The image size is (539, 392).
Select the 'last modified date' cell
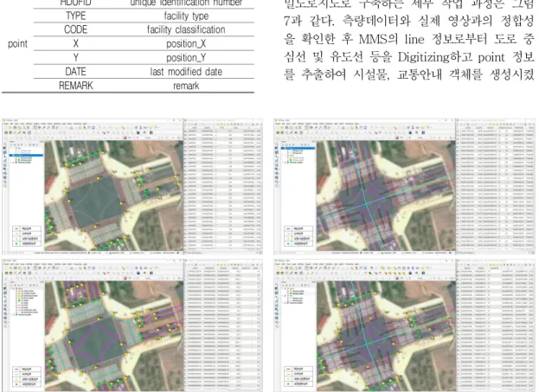[186, 72]
